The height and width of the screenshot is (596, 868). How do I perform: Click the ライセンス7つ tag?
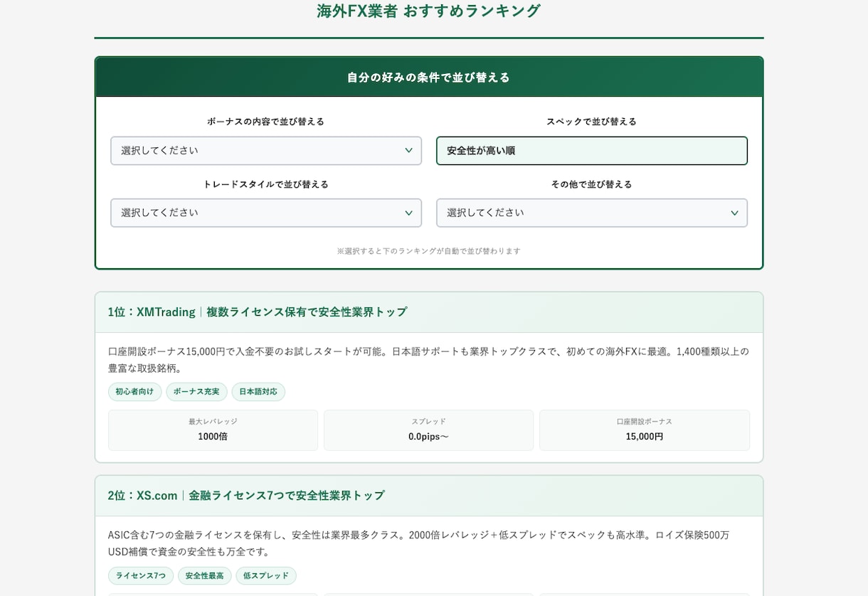coord(141,575)
